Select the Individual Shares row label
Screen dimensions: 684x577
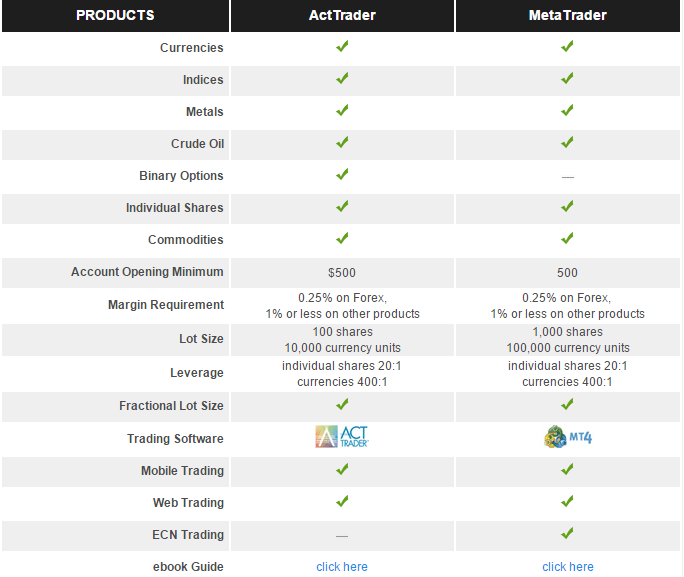coord(174,208)
